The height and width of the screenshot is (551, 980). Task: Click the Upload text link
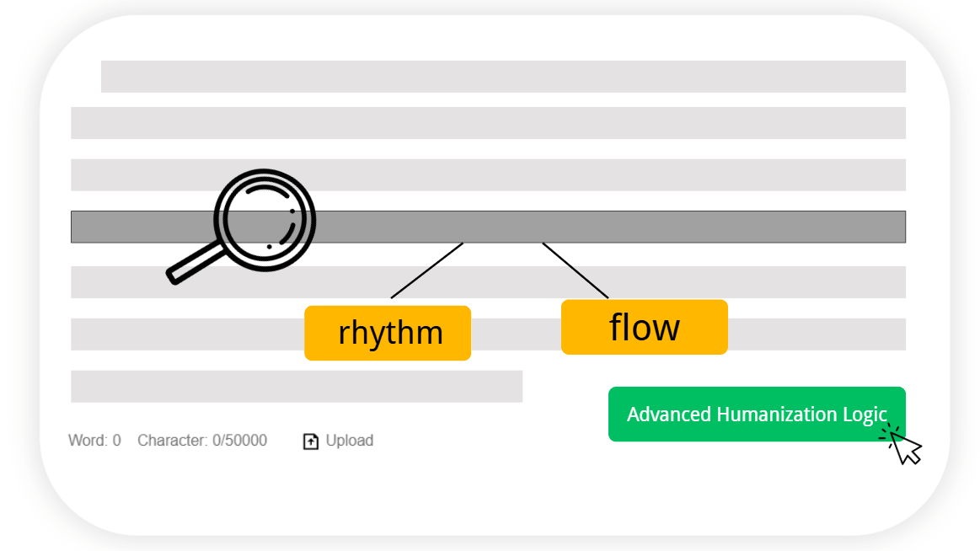point(350,441)
